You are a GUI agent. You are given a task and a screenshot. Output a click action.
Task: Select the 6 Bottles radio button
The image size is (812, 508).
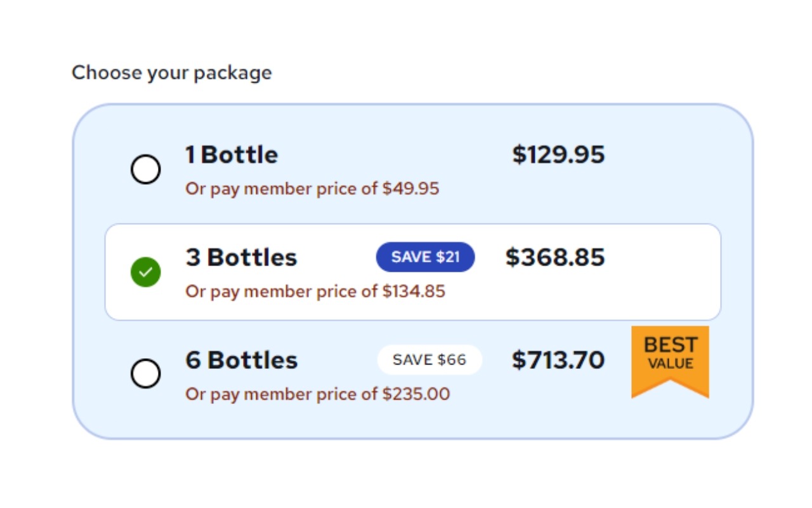click(x=145, y=373)
